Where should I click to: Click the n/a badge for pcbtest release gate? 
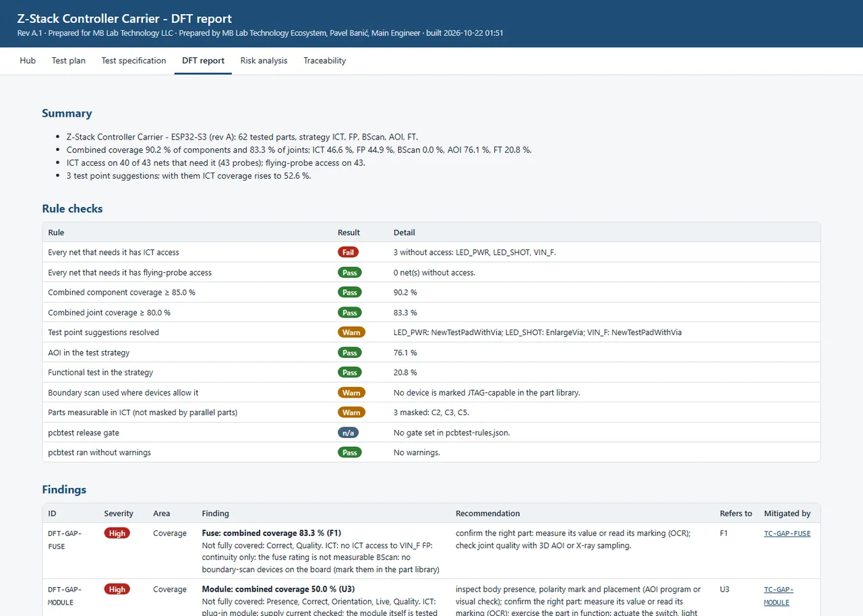tap(349, 433)
